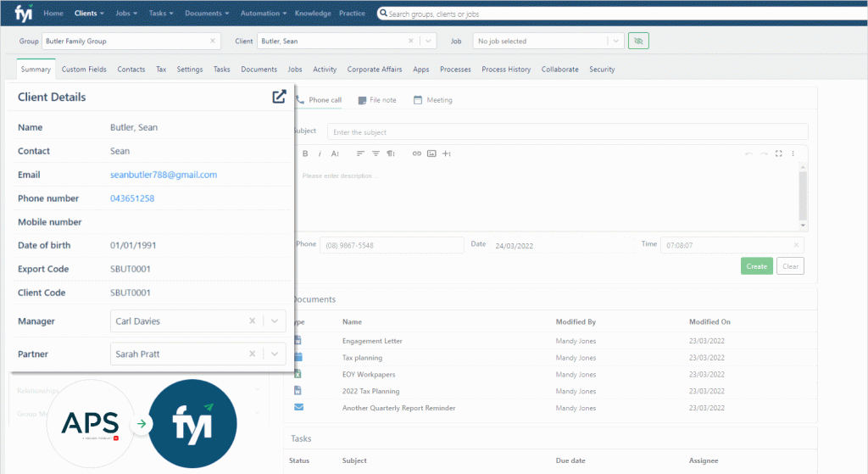This screenshot has width=868, height=474.
Task: Open the Automation menu in the header
Action: coord(264,14)
